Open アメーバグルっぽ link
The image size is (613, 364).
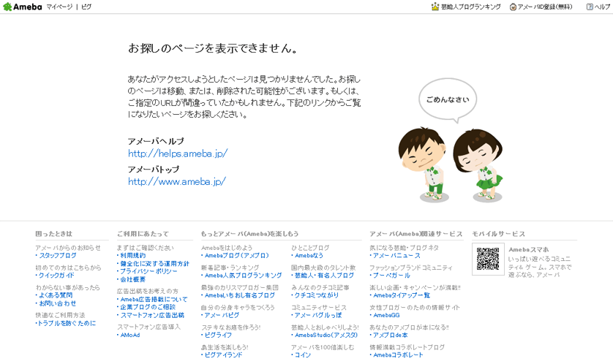click(318, 315)
